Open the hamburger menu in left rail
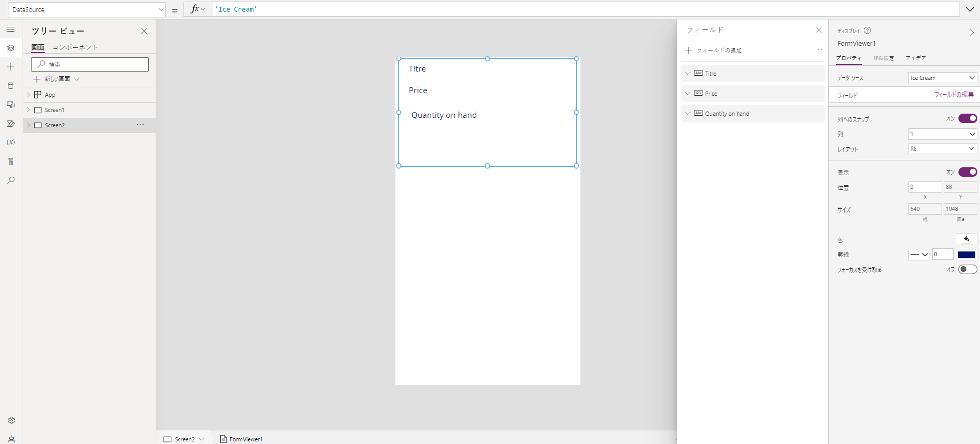Viewport: 980px width, 444px height. (11, 29)
